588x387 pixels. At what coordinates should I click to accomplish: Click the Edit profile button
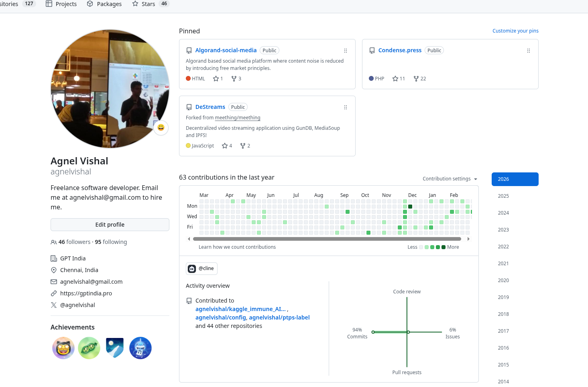click(110, 224)
